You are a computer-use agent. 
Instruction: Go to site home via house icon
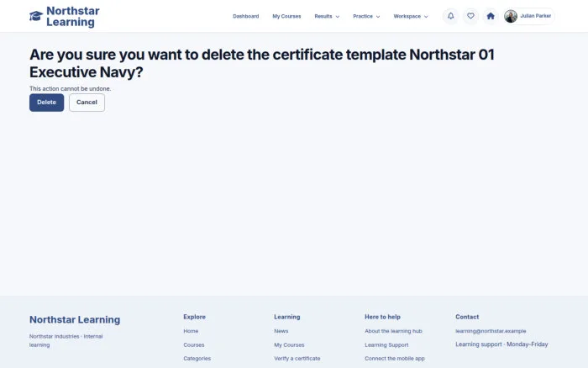(490, 16)
